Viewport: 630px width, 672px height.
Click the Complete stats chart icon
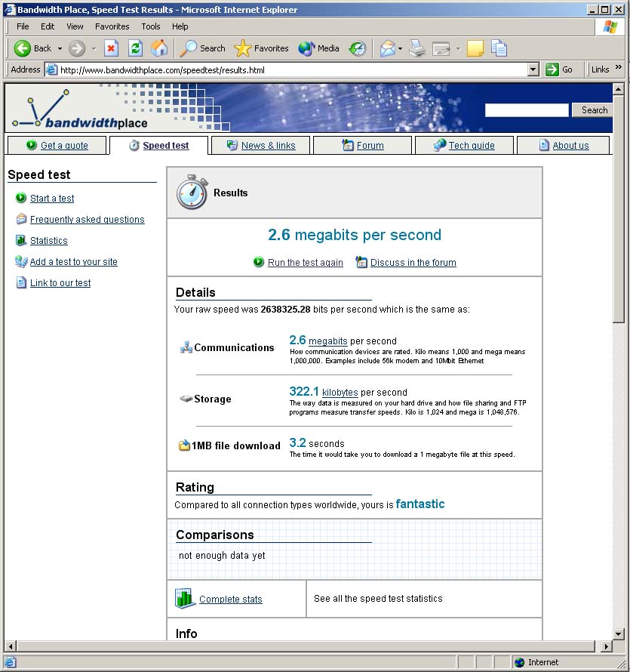185,598
